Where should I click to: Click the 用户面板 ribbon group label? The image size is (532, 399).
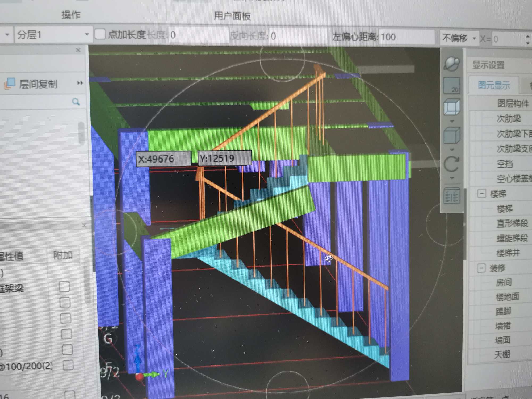(232, 16)
